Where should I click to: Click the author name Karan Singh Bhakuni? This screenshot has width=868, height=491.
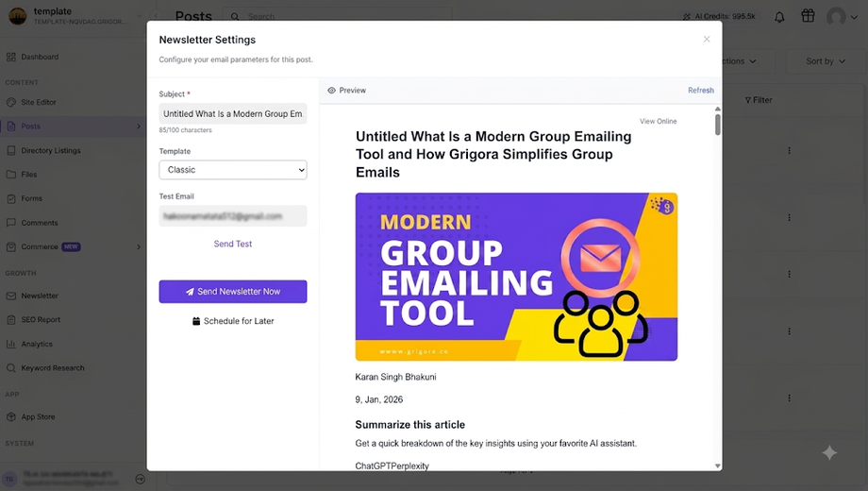coord(396,377)
